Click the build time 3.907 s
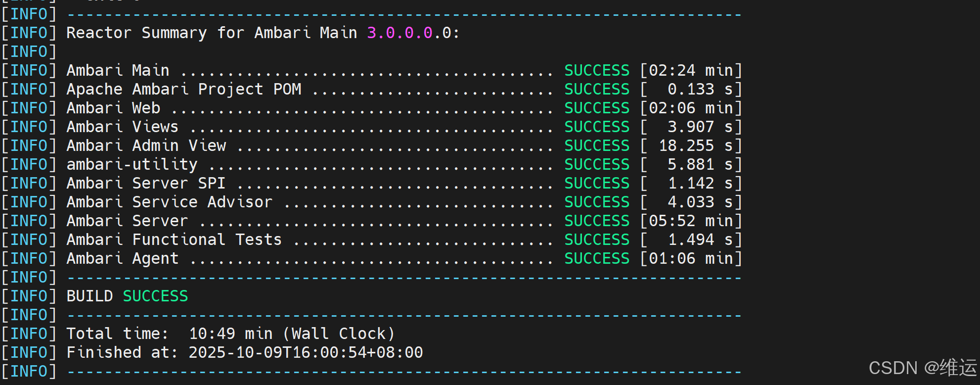980x385 pixels. pyautogui.click(x=700, y=127)
